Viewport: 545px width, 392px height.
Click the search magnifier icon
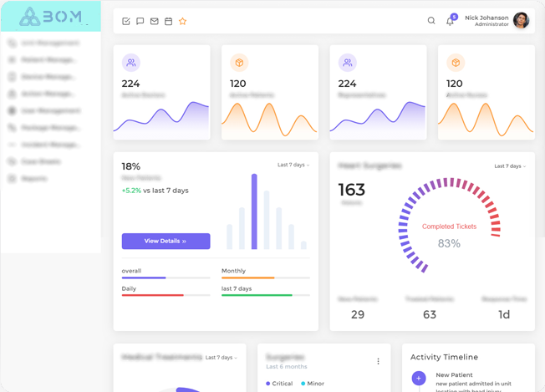coord(431,21)
